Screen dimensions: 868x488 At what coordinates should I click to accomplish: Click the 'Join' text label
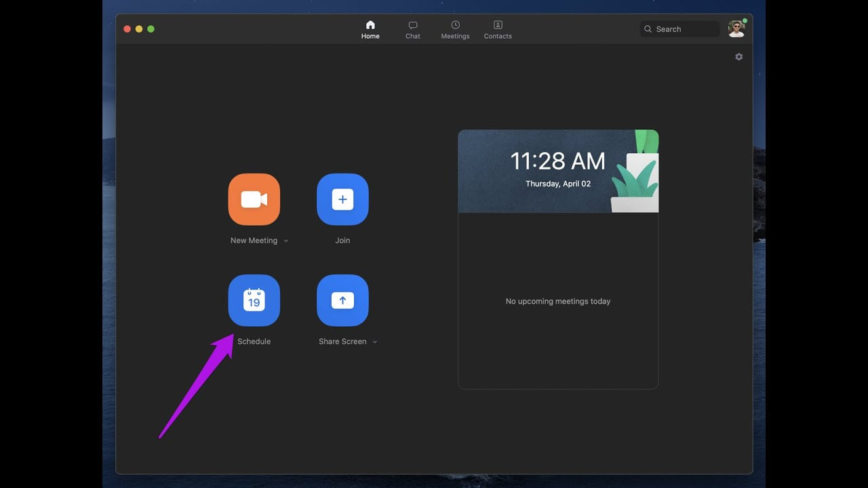342,241
